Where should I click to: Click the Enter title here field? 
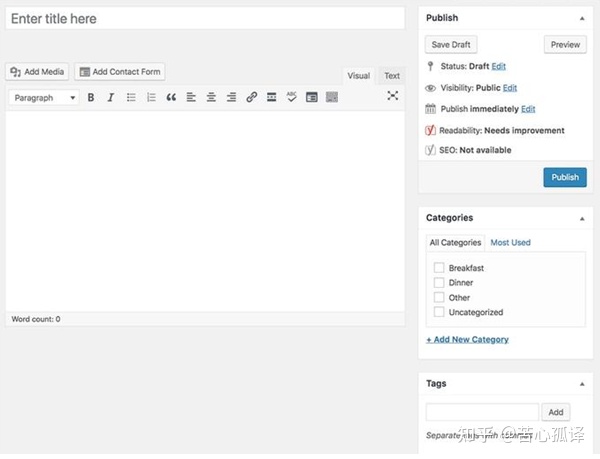205,19
